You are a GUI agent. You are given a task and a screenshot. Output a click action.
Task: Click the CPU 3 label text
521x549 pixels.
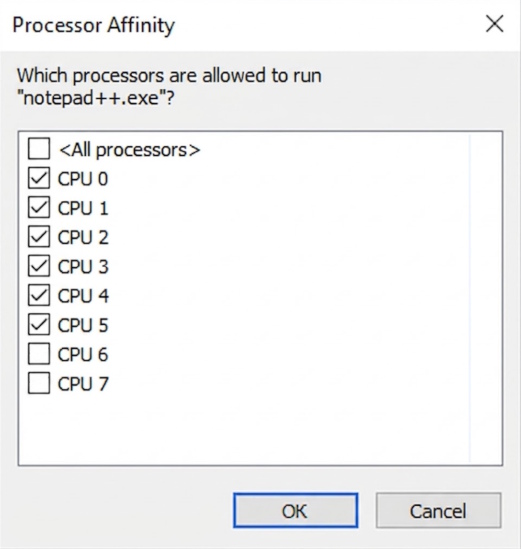click(x=83, y=266)
